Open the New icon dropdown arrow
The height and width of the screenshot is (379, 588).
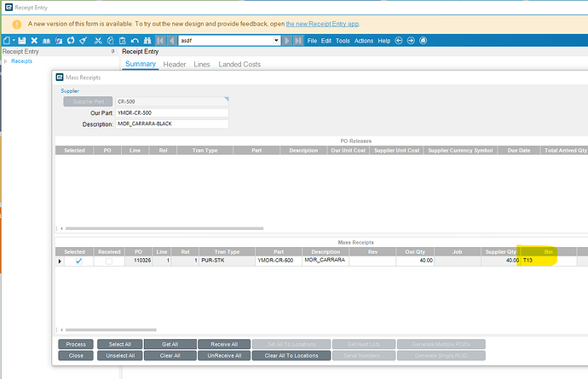pos(14,41)
